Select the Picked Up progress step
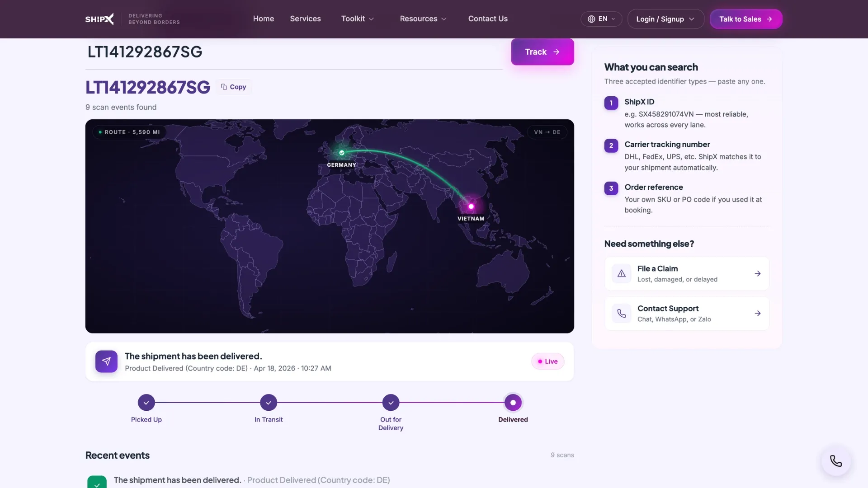This screenshot has height=488, width=868. 146,403
